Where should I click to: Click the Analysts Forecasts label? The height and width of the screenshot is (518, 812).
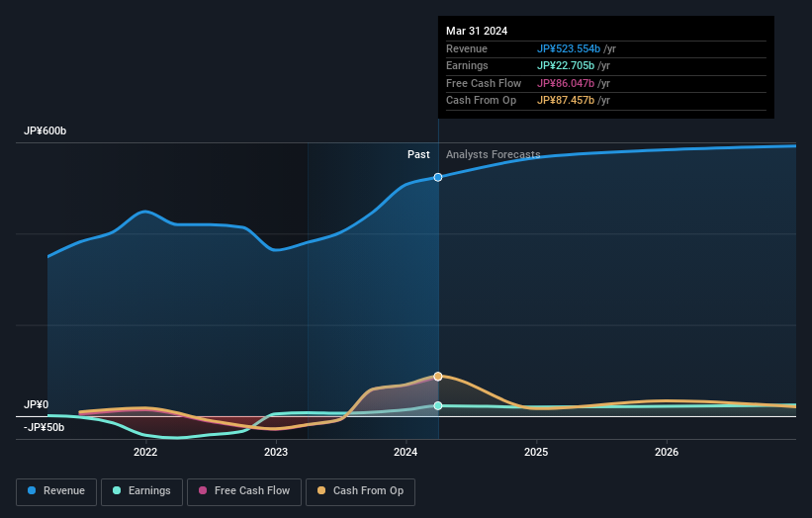click(x=493, y=154)
